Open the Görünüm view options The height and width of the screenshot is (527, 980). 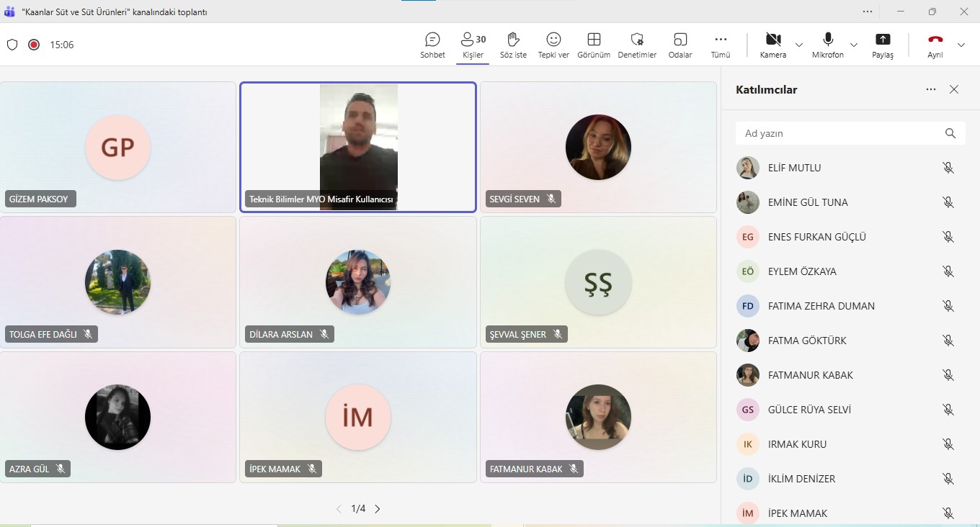tap(594, 45)
